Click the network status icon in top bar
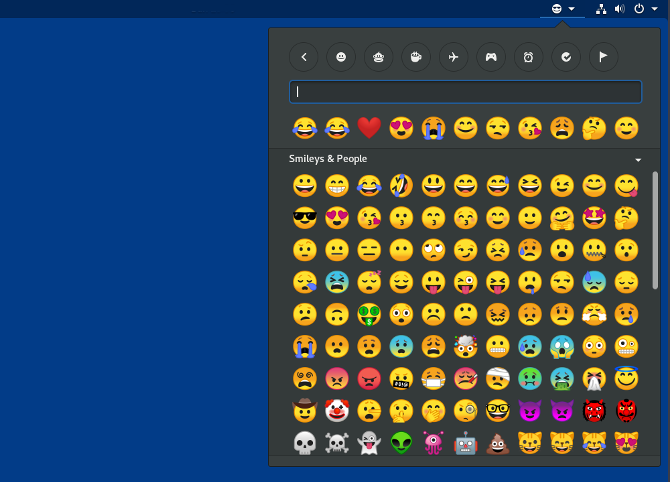The image size is (670, 482). click(601, 8)
